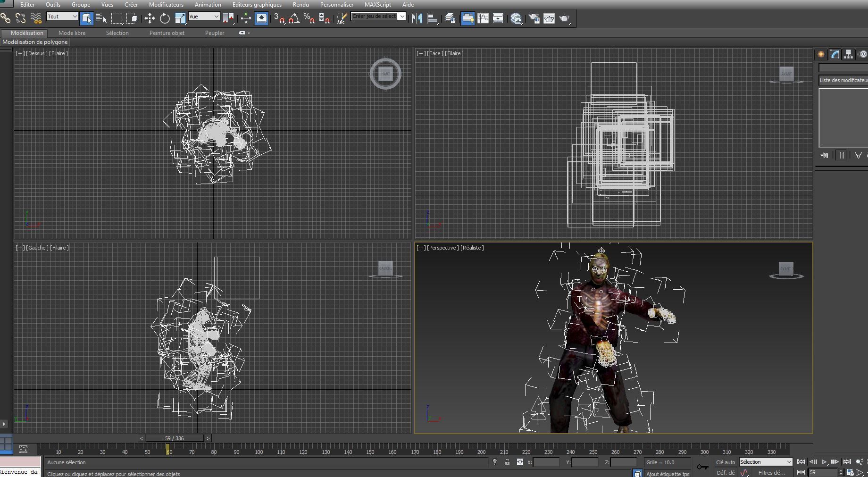Click the time slider left arrow
This screenshot has width=868, height=477.
pyautogui.click(x=141, y=438)
